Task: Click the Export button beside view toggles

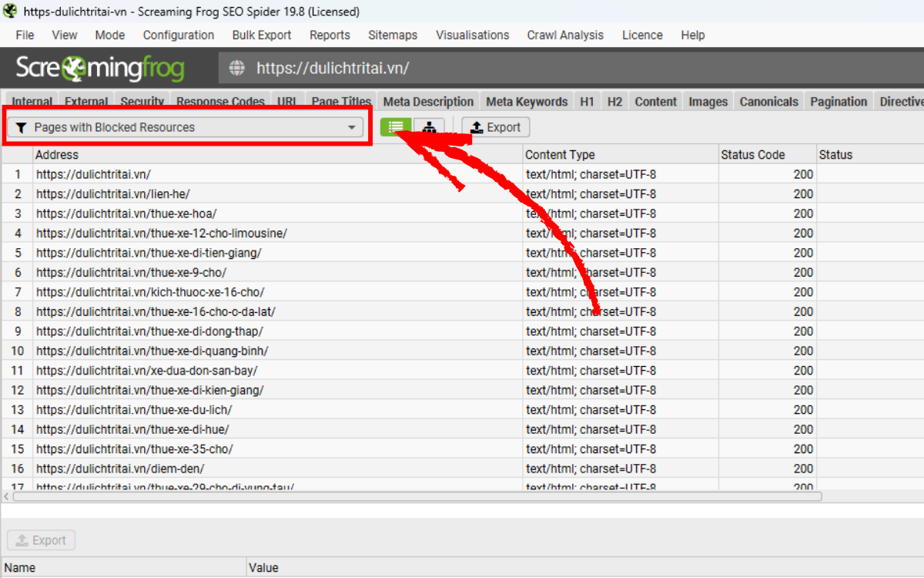Action: click(x=496, y=127)
